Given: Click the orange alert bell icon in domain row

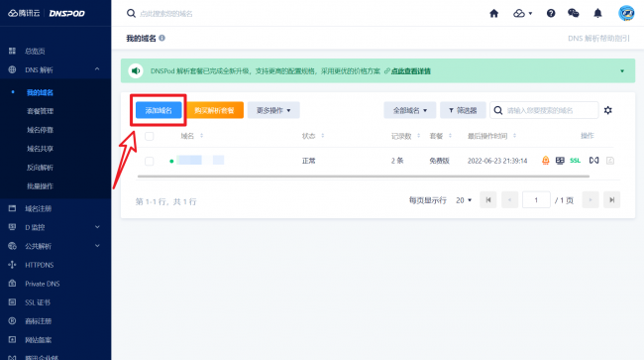Looking at the screenshot, I should (x=546, y=161).
